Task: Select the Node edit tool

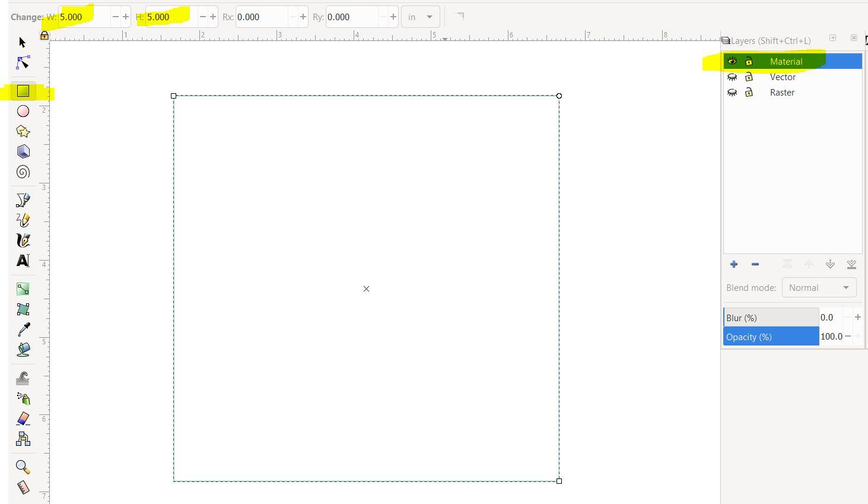Action: [23, 62]
